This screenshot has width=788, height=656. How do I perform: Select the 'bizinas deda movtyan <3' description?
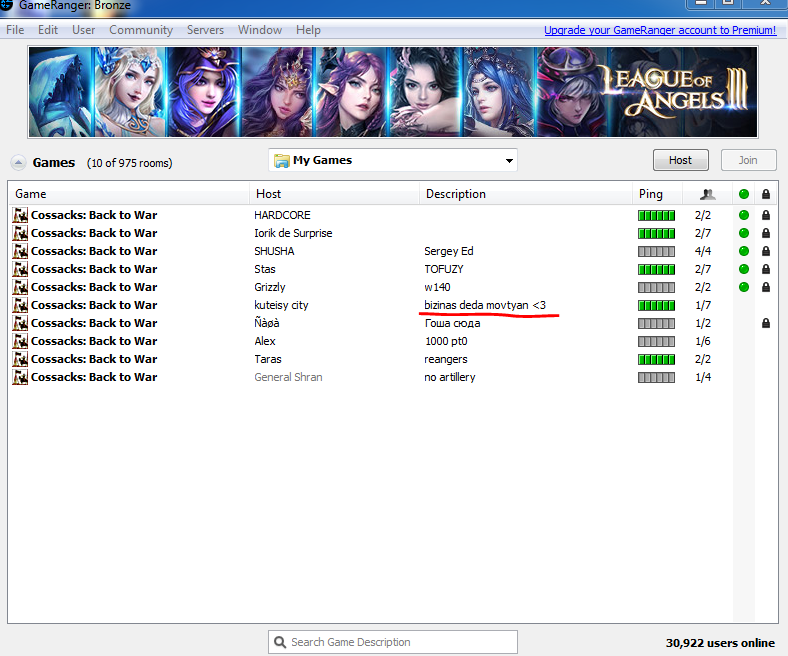[x=484, y=305]
